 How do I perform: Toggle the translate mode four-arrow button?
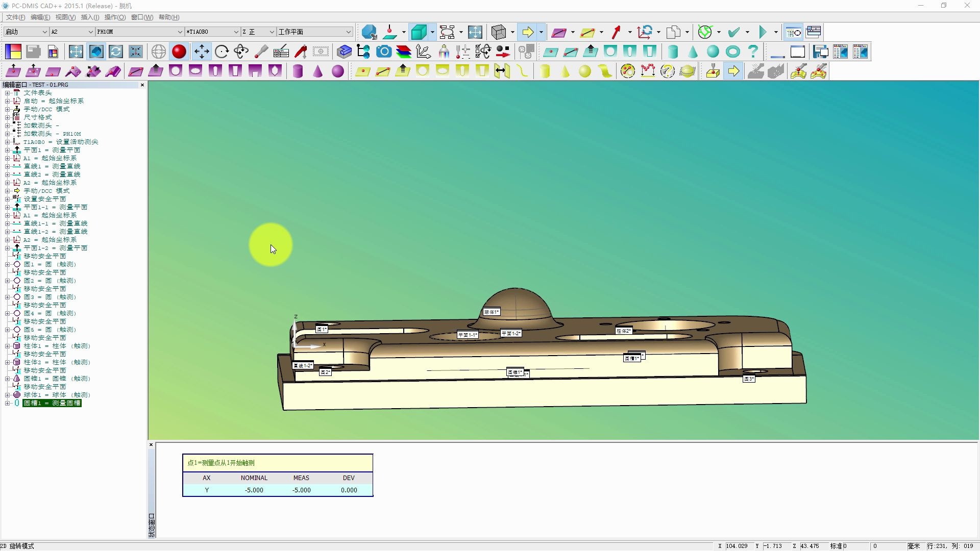click(x=202, y=52)
